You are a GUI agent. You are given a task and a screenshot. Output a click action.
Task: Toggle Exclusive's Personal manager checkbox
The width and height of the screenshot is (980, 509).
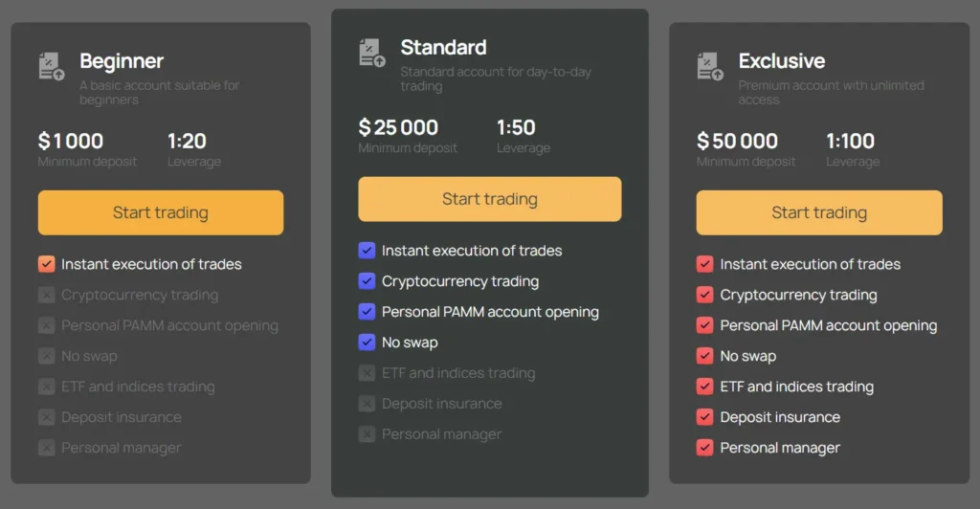pos(705,448)
